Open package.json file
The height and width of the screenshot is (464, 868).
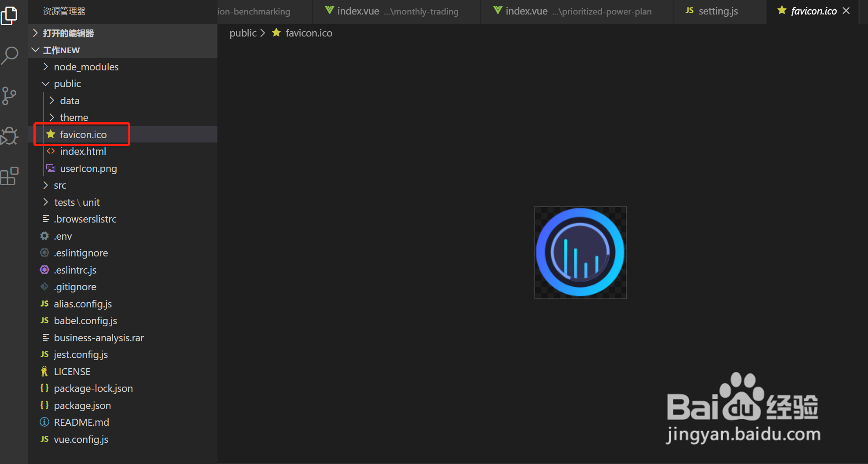pos(122,405)
